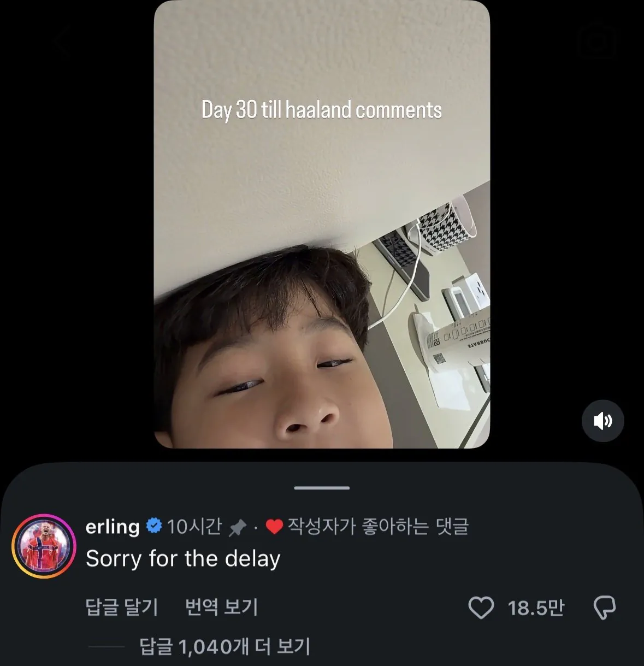Click 번역 보기 to see translation
Image resolution: width=644 pixels, height=666 pixels.
click(x=221, y=607)
